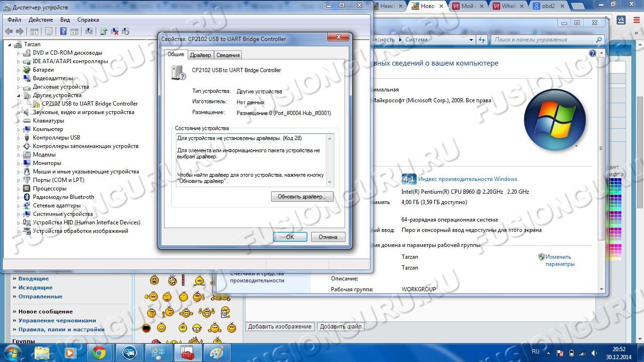Click the car diagnostic taskbar icon
The image size is (644, 362).
129,353
